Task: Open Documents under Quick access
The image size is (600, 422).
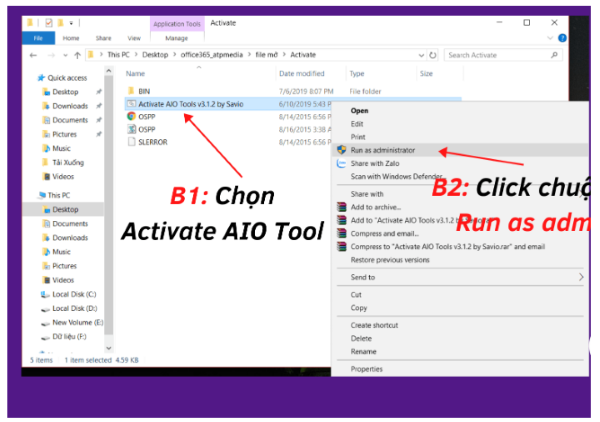Action: (x=70, y=120)
